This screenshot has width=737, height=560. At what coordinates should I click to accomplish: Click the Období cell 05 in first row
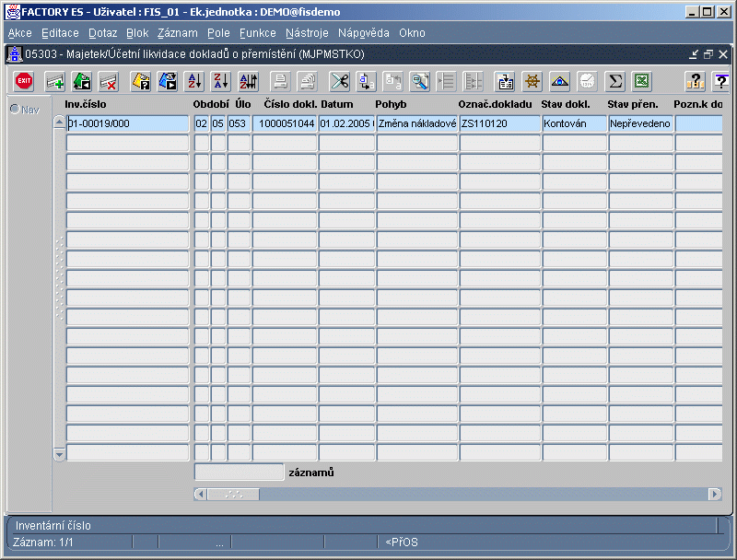[218, 123]
